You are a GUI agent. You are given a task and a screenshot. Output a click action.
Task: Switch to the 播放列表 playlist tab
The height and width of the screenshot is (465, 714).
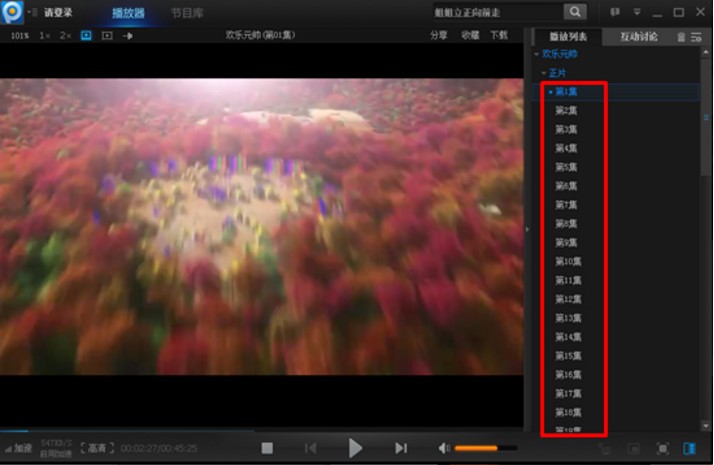coord(568,36)
